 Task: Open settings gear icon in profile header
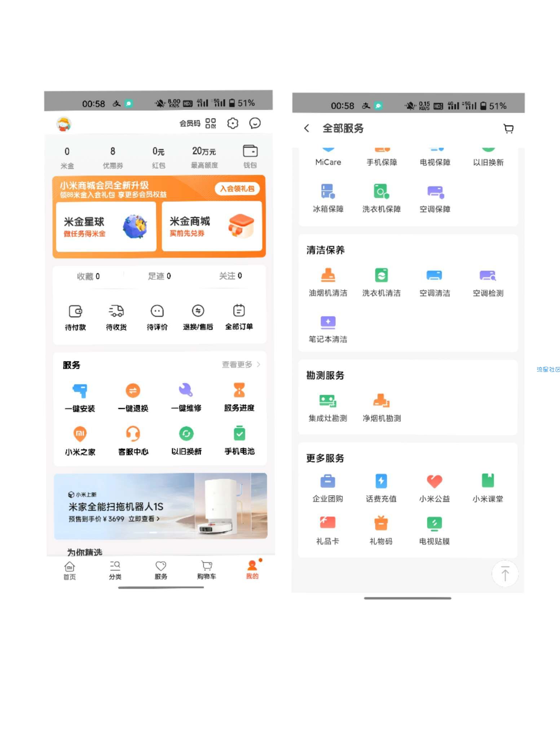pyautogui.click(x=233, y=123)
